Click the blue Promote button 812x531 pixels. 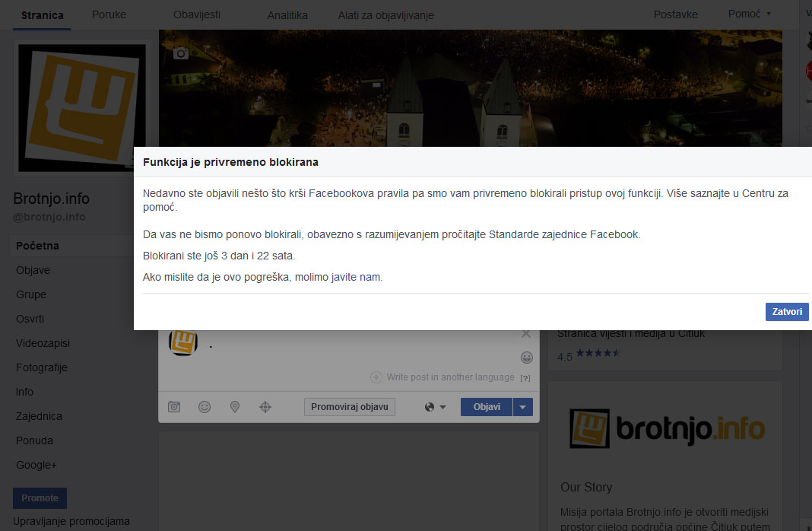coord(40,498)
